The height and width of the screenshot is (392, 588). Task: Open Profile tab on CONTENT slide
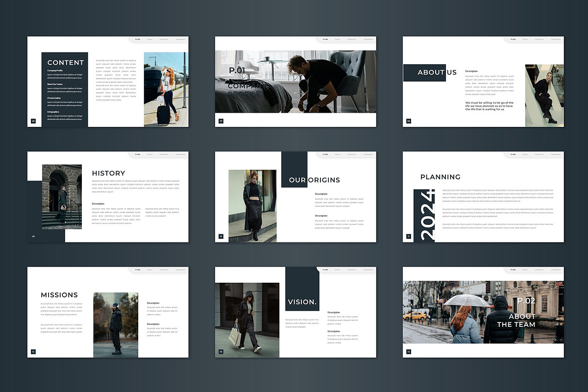(138, 39)
